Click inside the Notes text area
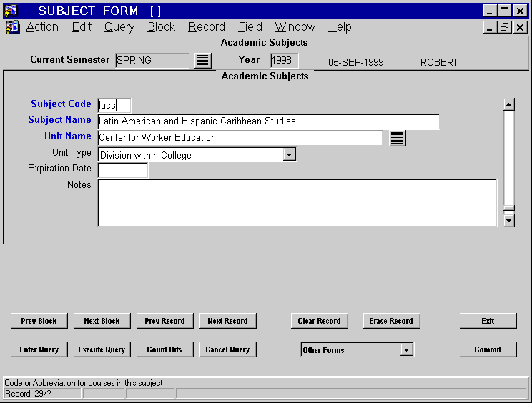Viewport: 532px width, 403px height. click(297, 203)
